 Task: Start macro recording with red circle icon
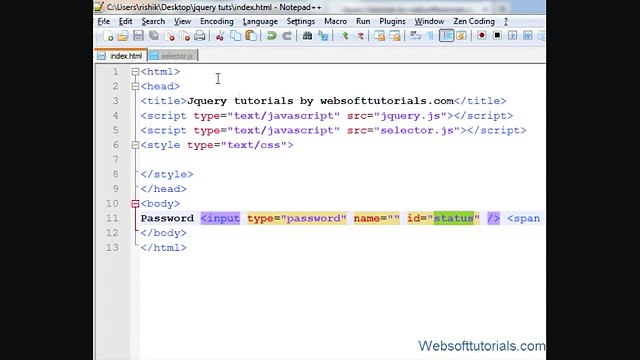[x=482, y=36]
